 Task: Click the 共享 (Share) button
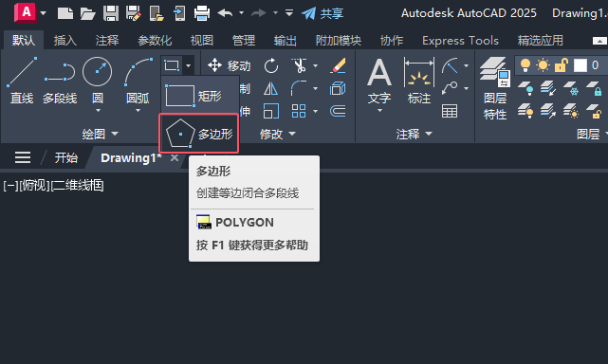(322, 13)
